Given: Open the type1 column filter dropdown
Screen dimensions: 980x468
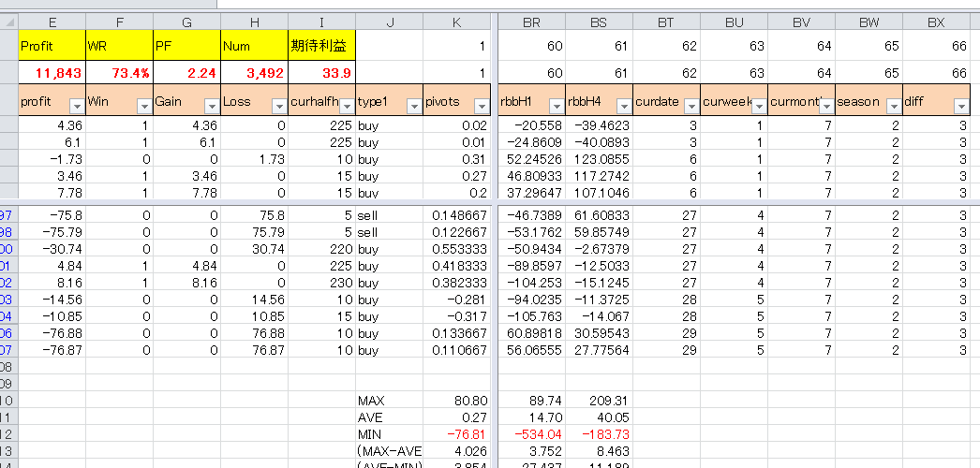Looking at the screenshot, I should (414, 107).
